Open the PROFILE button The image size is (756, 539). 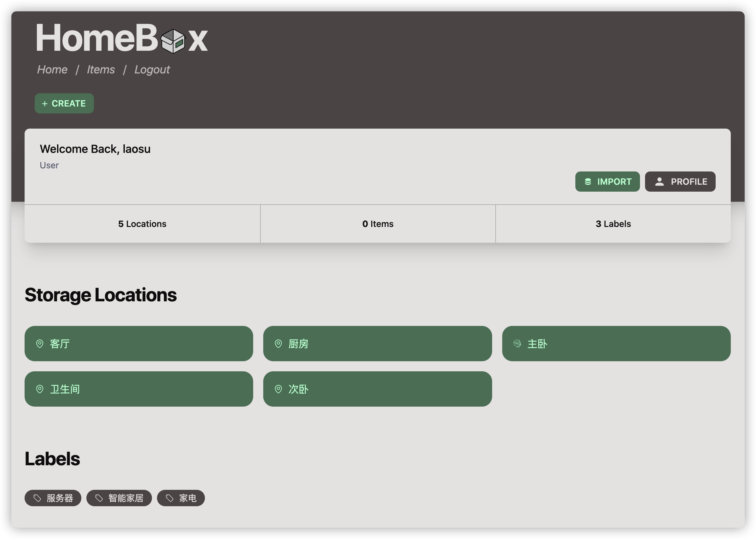680,182
